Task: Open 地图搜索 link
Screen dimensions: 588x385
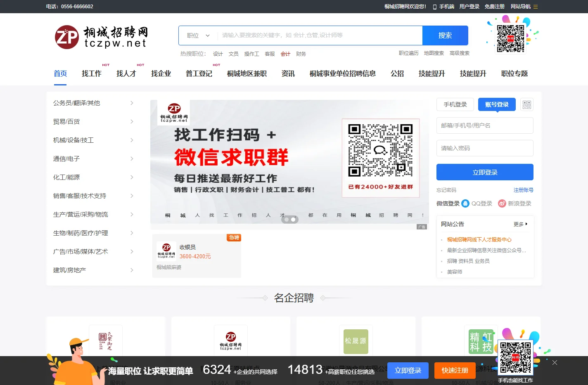Action: [x=434, y=53]
